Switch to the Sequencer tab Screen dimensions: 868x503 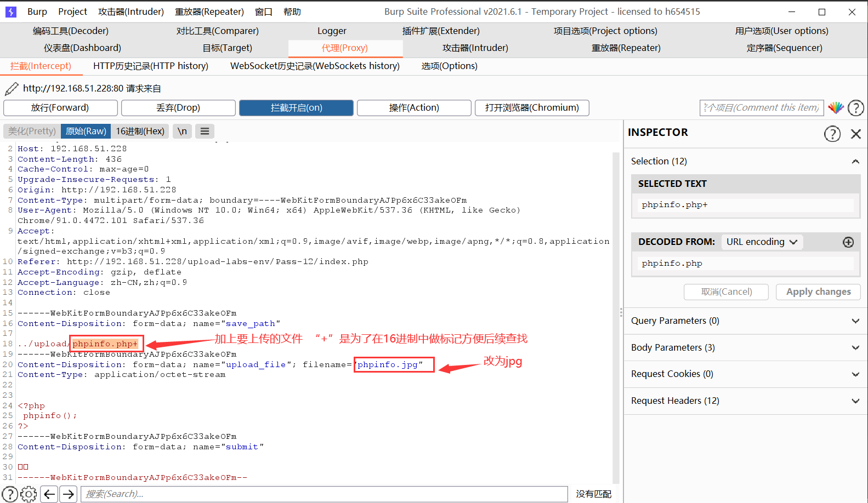pos(785,48)
